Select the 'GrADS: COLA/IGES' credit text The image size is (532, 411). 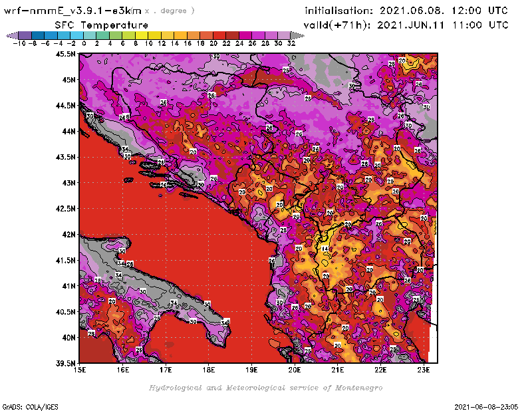pyautogui.click(x=30, y=407)
